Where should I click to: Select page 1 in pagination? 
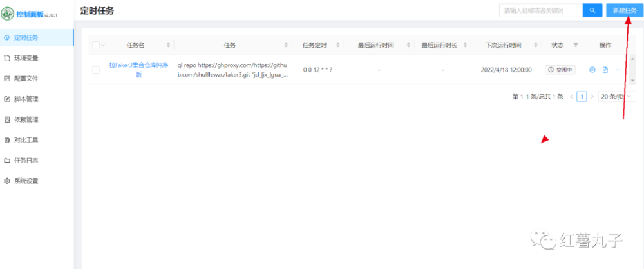click(582, 97)
